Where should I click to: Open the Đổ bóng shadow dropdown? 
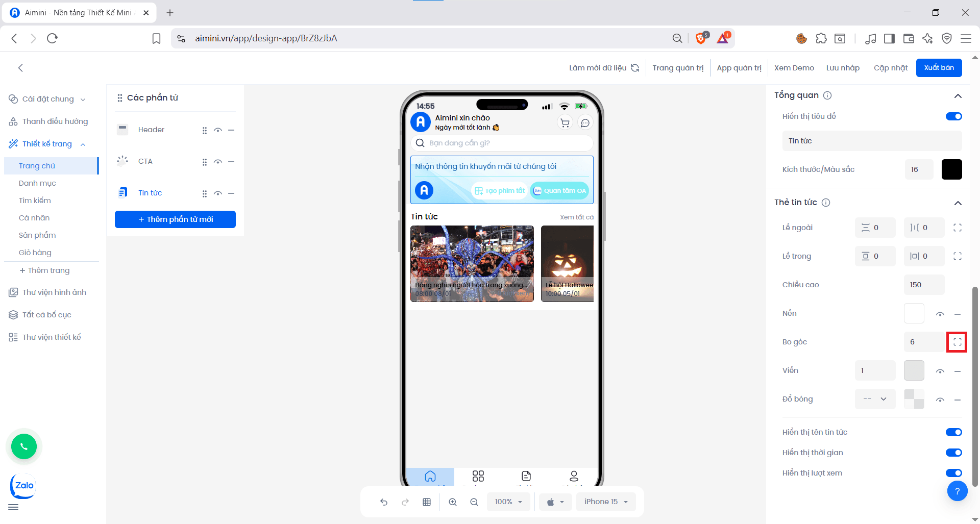coord(875,399)
